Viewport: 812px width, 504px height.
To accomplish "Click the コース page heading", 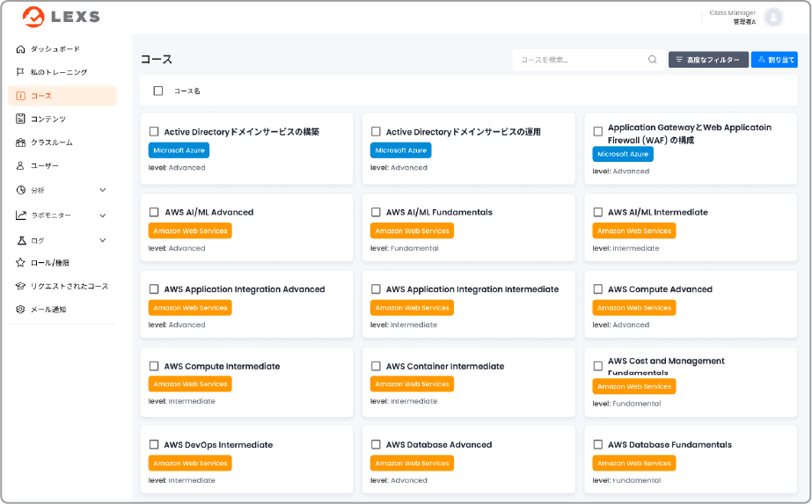I will point(157,59).
